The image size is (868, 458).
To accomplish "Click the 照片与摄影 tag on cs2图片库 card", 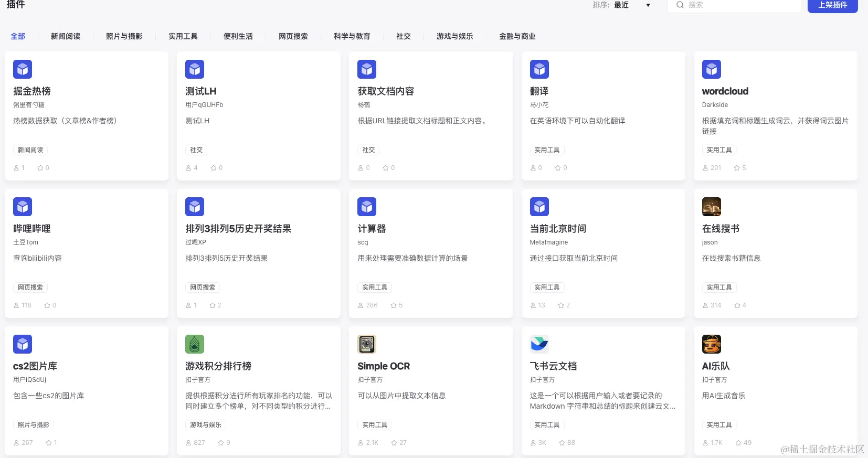I will click(34, 425).
